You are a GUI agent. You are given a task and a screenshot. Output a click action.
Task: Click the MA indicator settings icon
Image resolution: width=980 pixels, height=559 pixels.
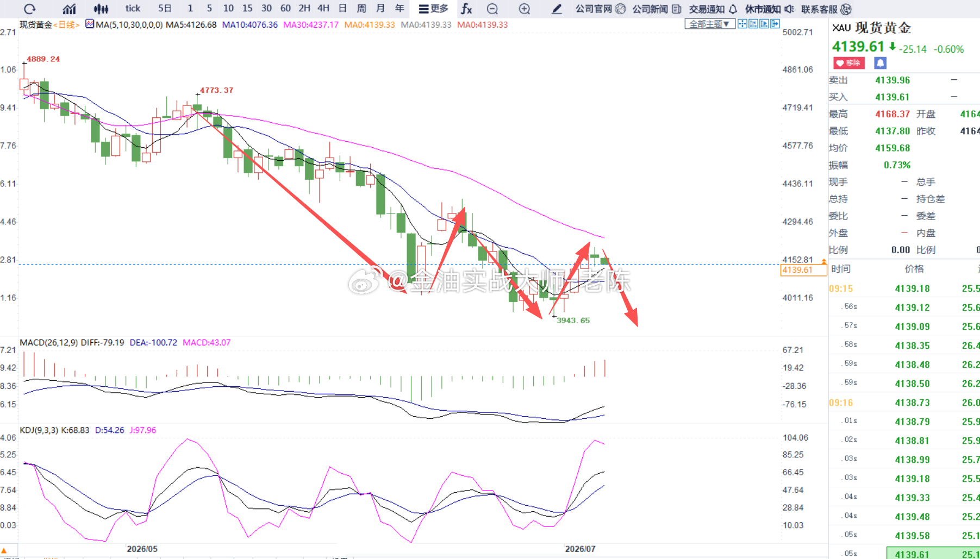click(x=90, y=24)
